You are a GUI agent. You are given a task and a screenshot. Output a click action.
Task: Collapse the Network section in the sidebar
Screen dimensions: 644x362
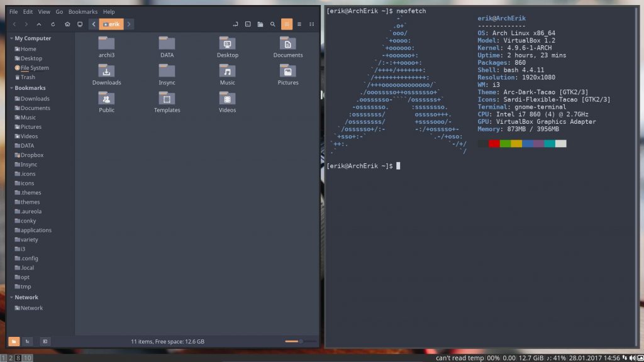11,297
